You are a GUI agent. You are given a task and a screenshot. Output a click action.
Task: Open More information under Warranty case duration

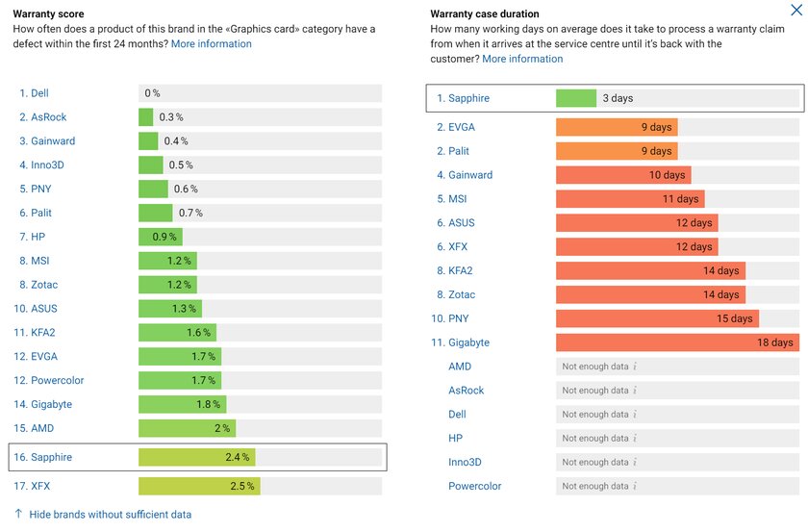(522, 60)
